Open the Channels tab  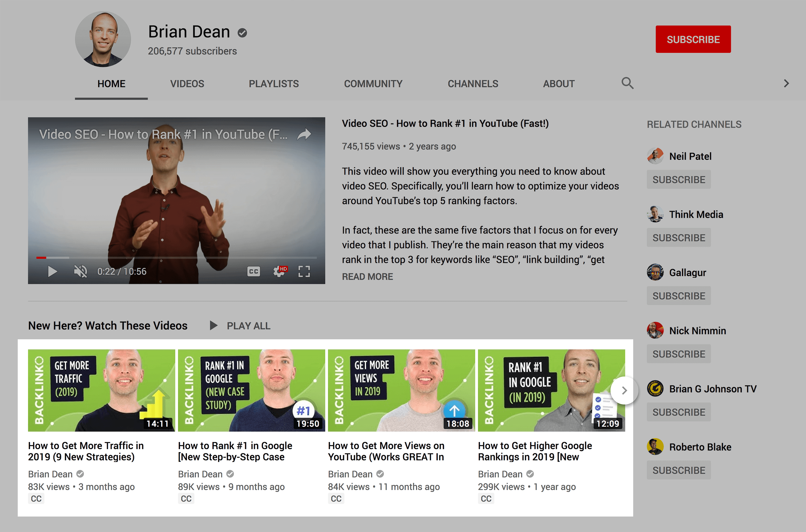pos(473,84)
